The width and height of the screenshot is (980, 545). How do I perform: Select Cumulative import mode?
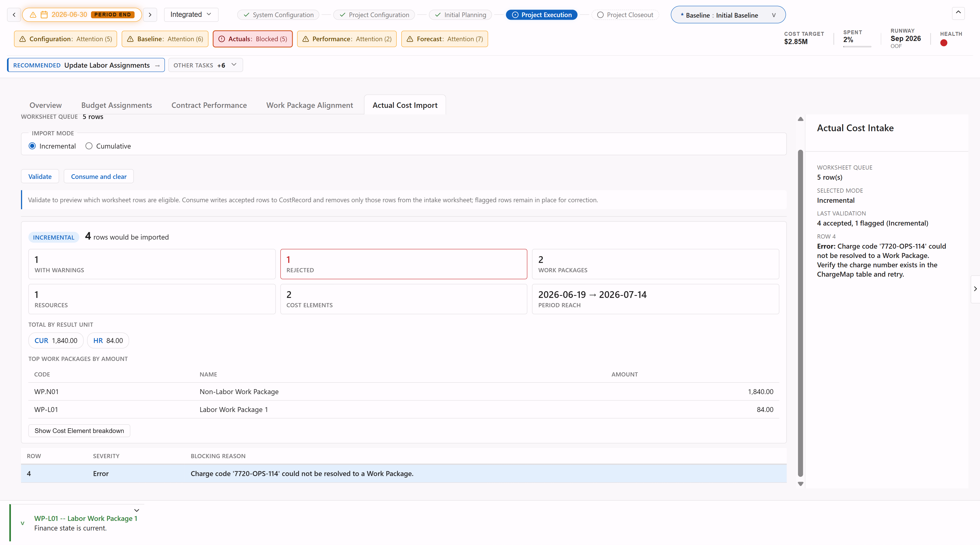coord(89,146)
